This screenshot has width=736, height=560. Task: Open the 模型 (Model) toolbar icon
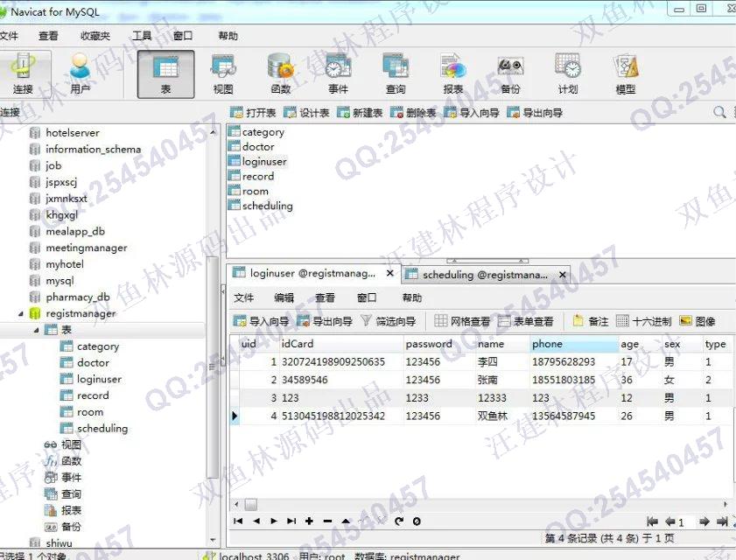coord(626,73)
